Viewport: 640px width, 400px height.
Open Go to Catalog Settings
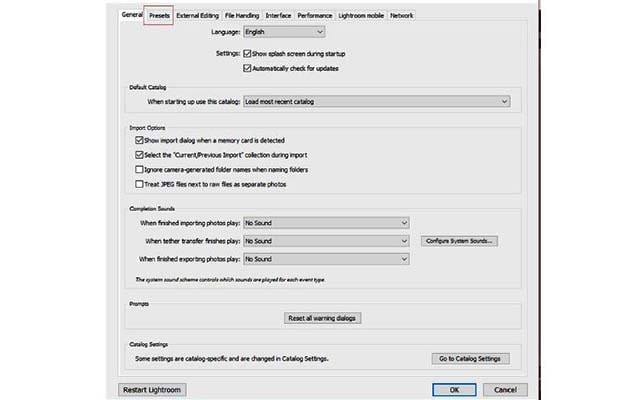470,359
